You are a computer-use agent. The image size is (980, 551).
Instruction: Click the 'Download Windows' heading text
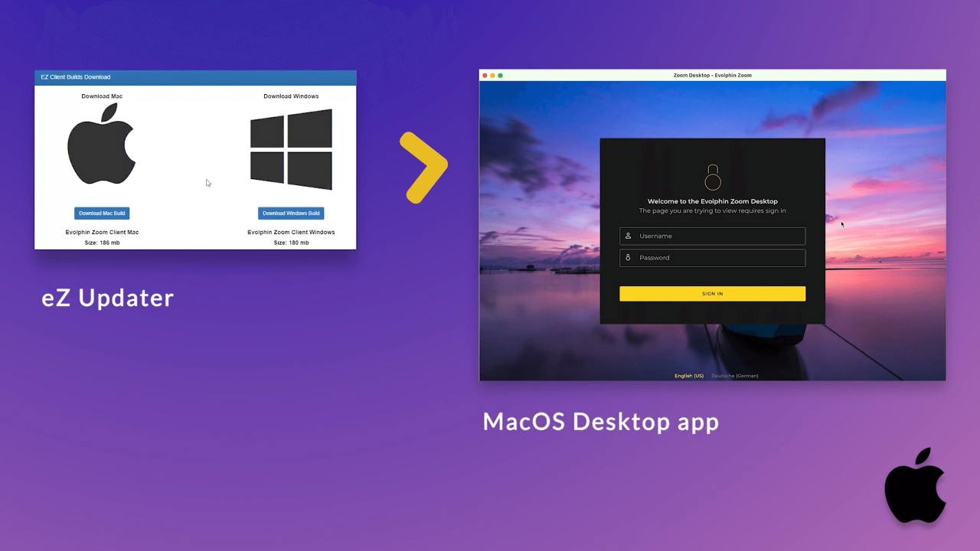[291, 96]
